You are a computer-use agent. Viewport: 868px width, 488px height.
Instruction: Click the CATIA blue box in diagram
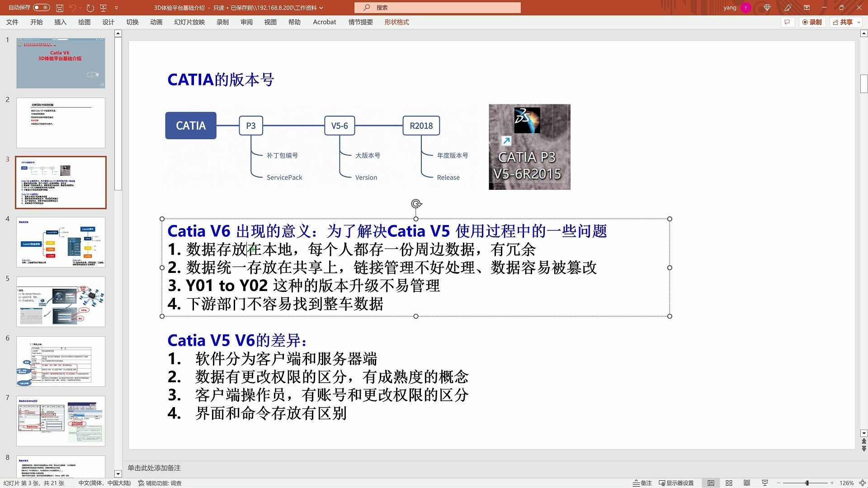coord(191,126)
